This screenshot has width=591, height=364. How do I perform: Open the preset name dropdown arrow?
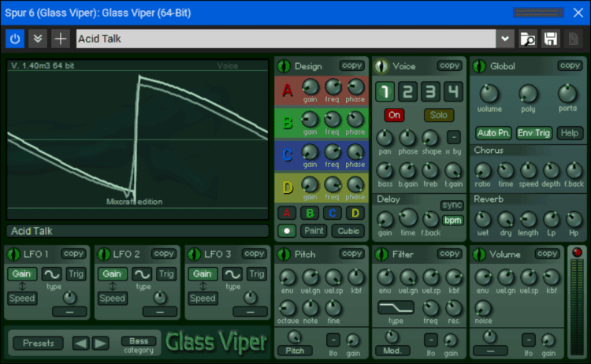click(505, 39)
